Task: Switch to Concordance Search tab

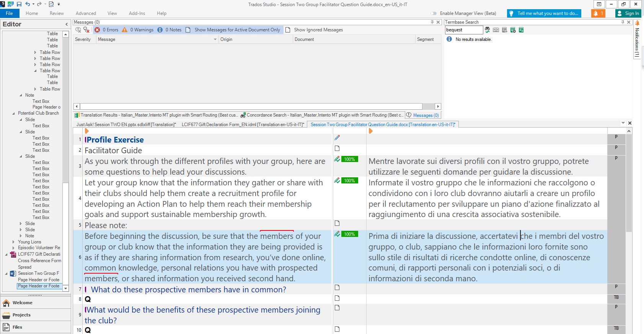Action: [x=322, y=115]
